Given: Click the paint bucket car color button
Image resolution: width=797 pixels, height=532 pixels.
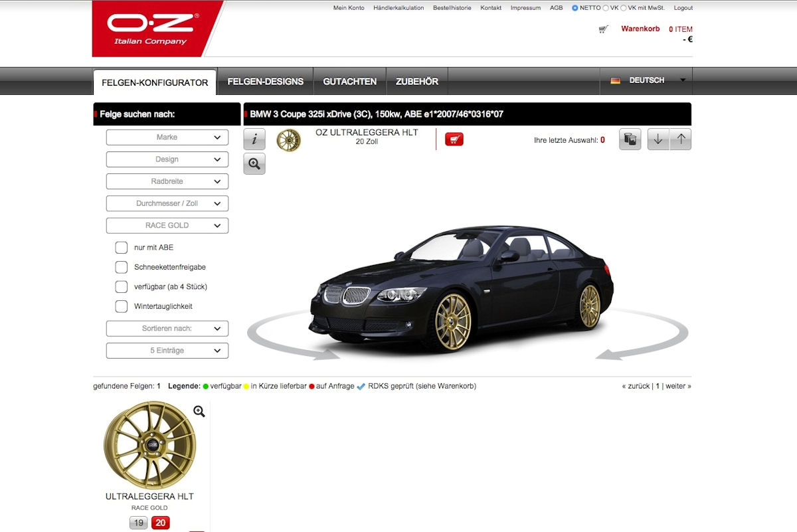Looking at the screenshot, I should pyautogui.click(x=630, y=139).
